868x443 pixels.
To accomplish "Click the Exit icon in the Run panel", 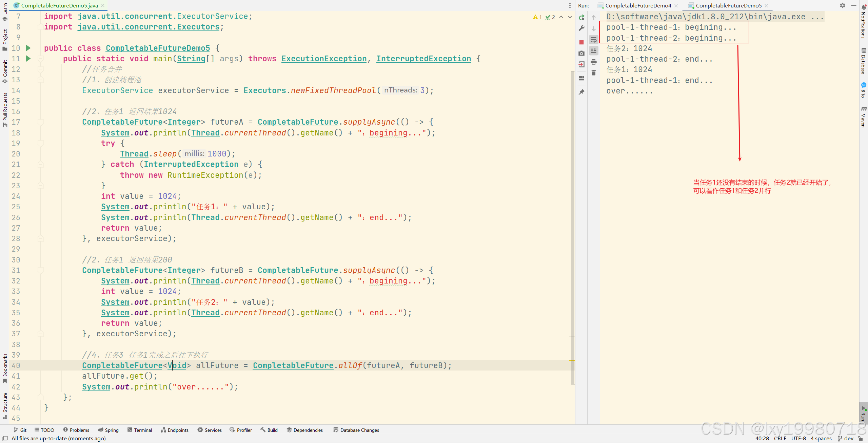I will [581, 64].
